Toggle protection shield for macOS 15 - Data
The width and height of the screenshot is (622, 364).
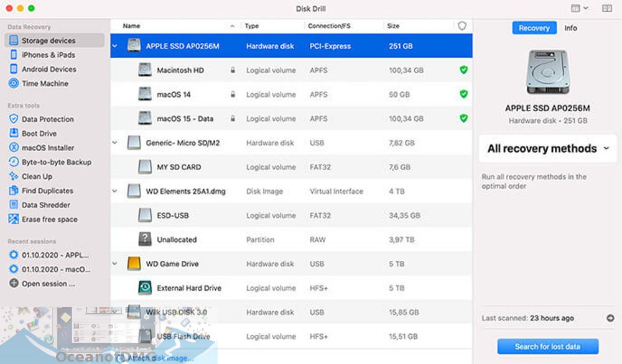(x=463, y=118)
